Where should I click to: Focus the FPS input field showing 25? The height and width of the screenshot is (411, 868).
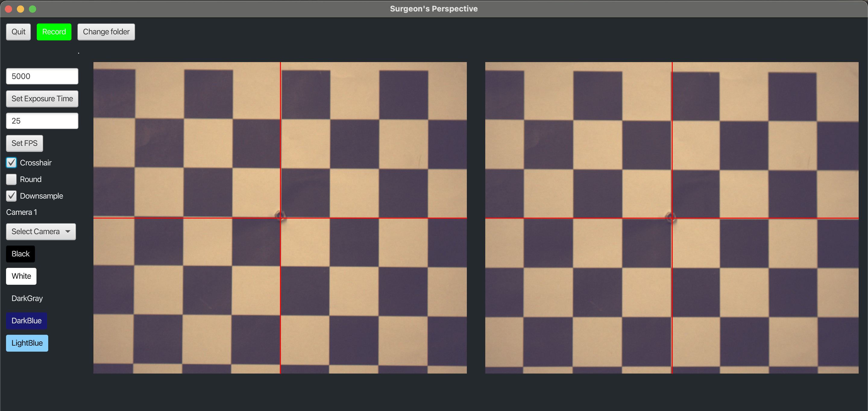click(x=42, y=121)
